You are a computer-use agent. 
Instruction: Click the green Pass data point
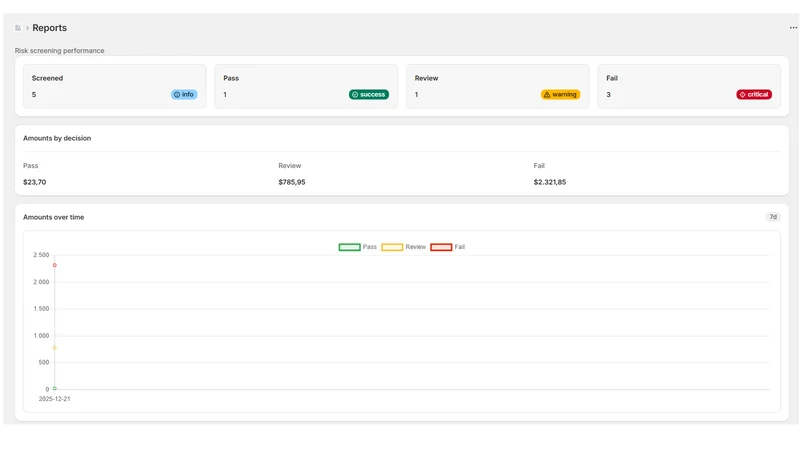coord(55,388)
